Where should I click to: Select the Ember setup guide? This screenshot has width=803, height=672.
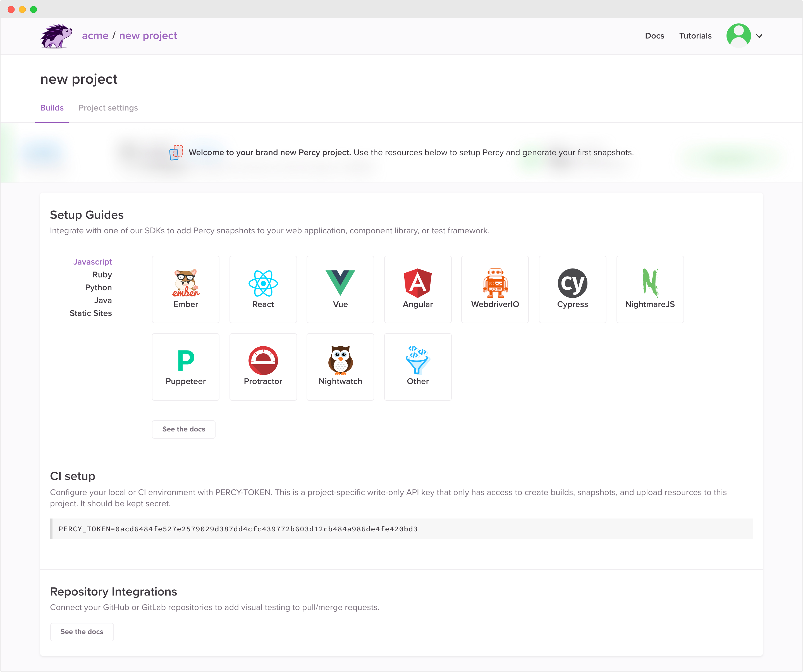(x=185, y=289)
